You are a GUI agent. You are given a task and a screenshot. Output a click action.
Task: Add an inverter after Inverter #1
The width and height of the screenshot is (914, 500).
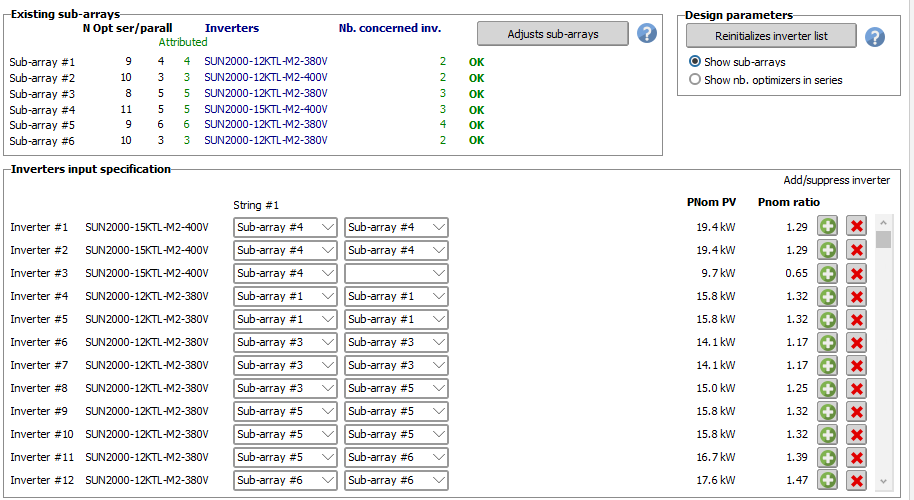click(x=827, y=226)
